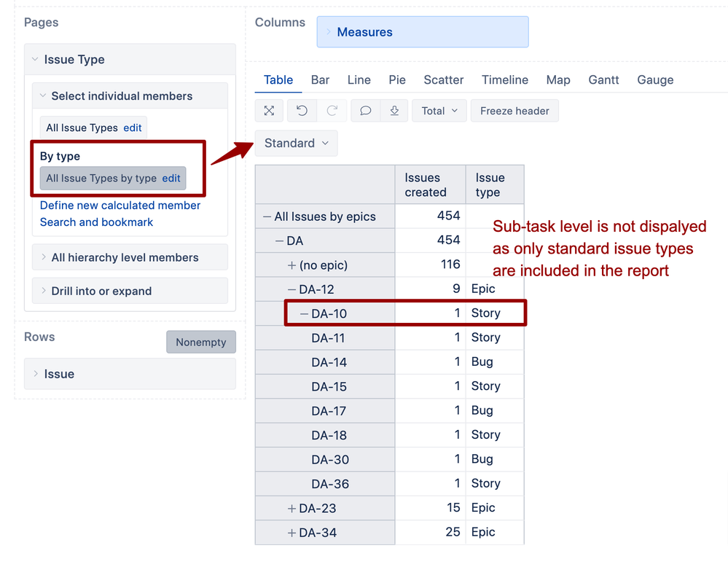Select All Issue Types by type member
Viewport: 728px width, 567px height.
(x=101, y=179)
